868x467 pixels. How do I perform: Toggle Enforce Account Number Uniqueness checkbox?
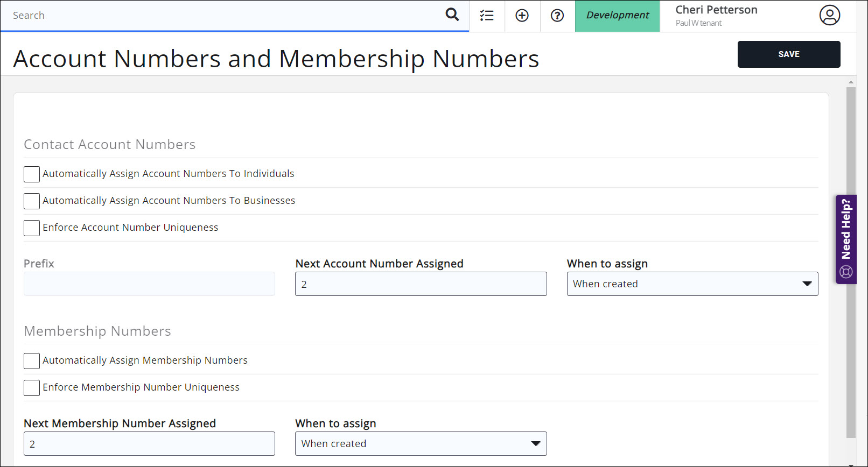[32, 228]
